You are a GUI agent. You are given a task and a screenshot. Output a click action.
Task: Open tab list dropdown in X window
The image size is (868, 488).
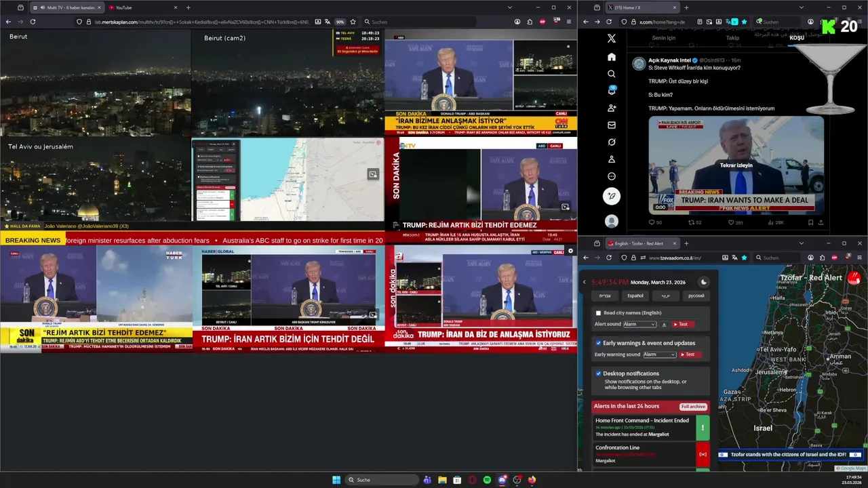tap(801, 7)
